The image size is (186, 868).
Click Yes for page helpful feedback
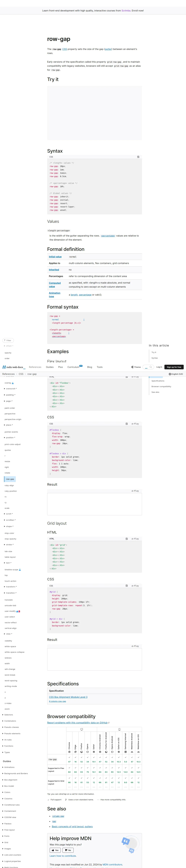tap(55, 850)
